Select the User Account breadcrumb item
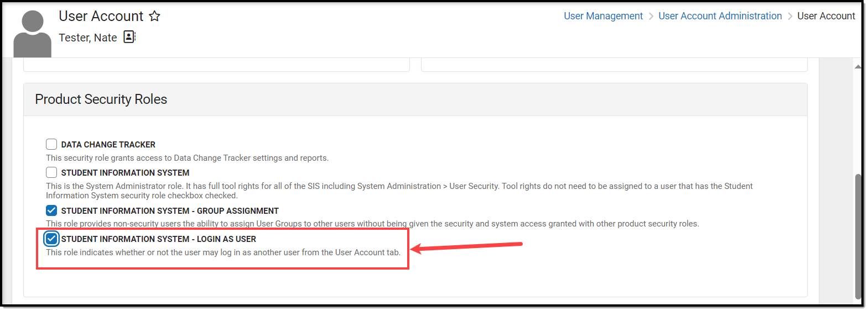Image resolution: width=868 pixels, height=311 pixels. click(826, 16)
